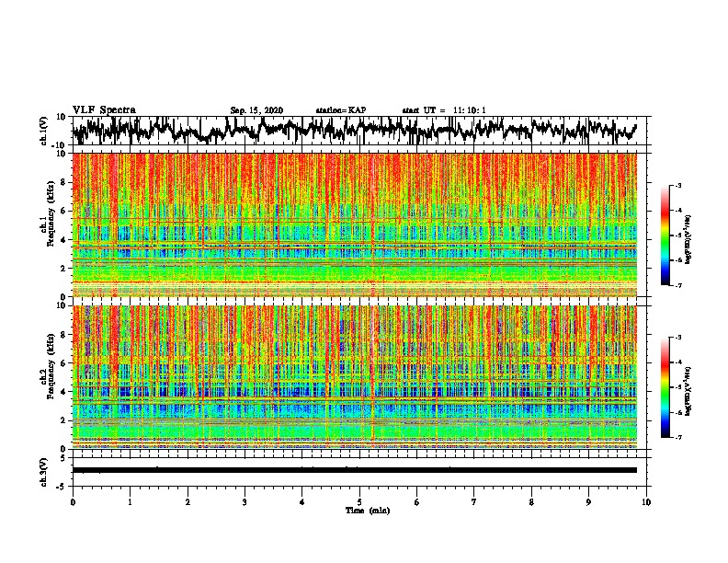Click the "9" minute tick on the time axis
Image resolution: width=728 pixels, height=563 pixels.
click(588, 502)
